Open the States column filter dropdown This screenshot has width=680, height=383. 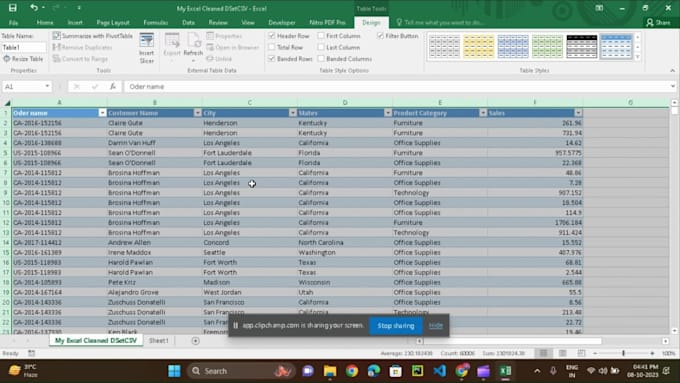click(388, 113)
